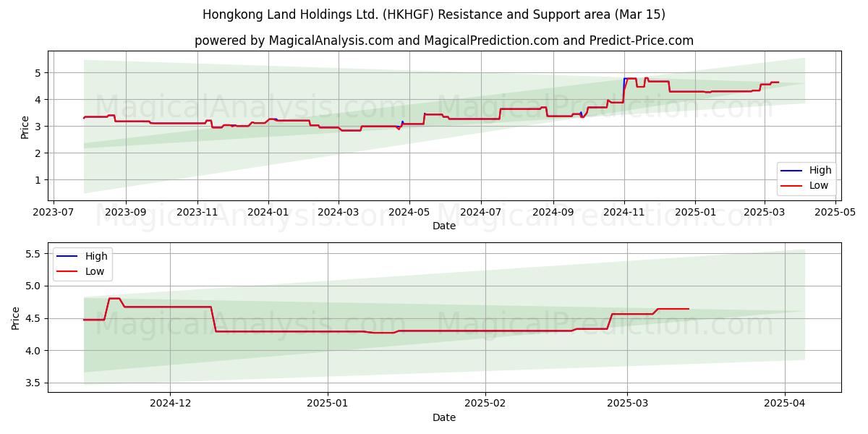Click the '2025-05' tick label

tap(835, 212)
